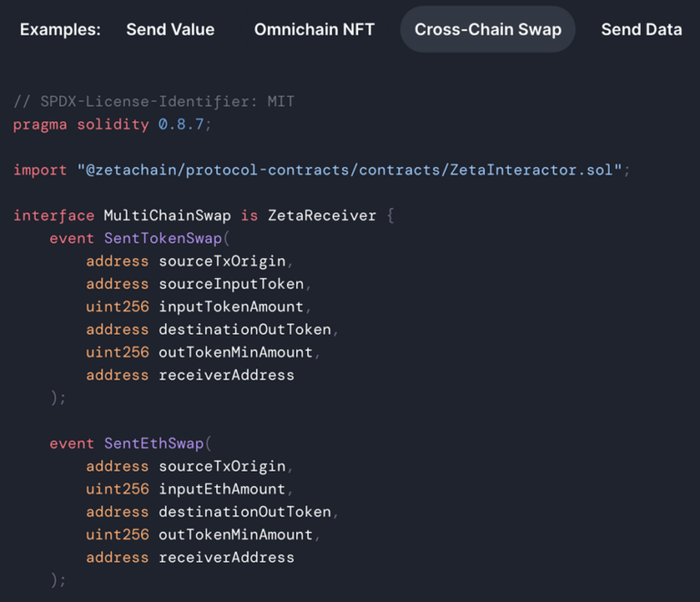
Task: Click the pragma keyword
Action: 40,124
